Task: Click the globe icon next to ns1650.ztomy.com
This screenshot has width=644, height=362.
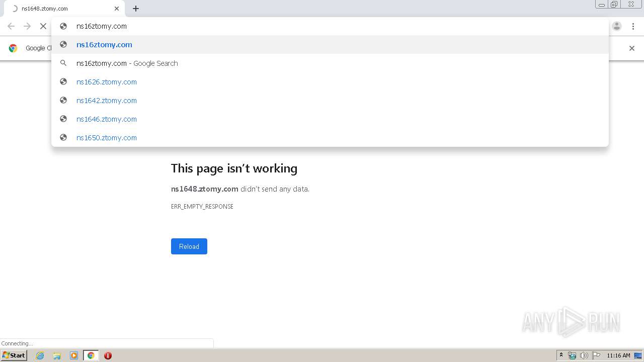Action: [x=63, y=138]
